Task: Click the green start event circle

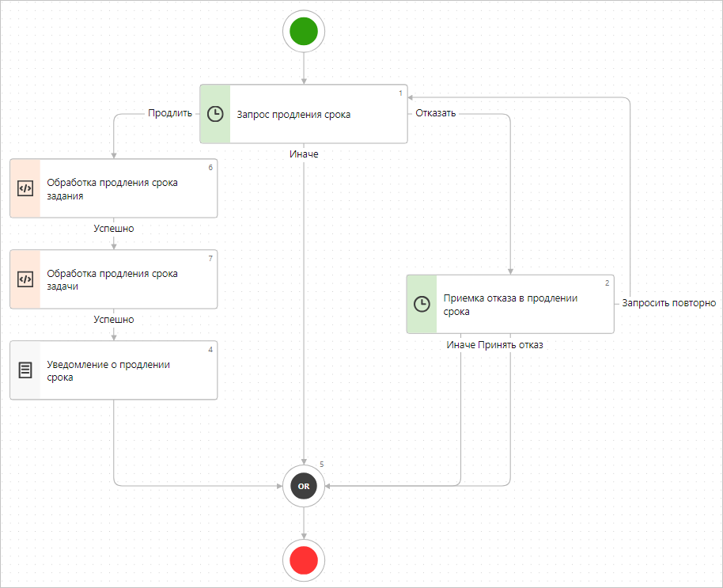Action: [x=304, y=32]
